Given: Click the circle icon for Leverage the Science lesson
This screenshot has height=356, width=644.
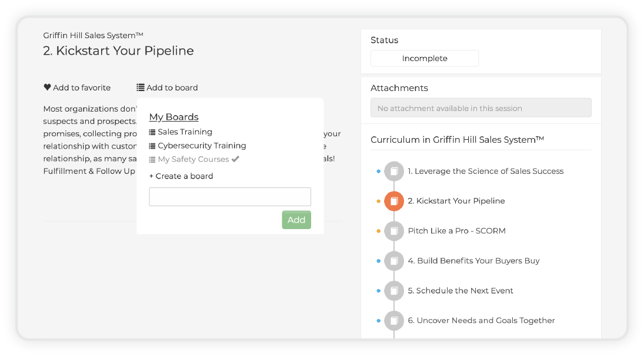Looking at the screenshot, I should 394,171.
